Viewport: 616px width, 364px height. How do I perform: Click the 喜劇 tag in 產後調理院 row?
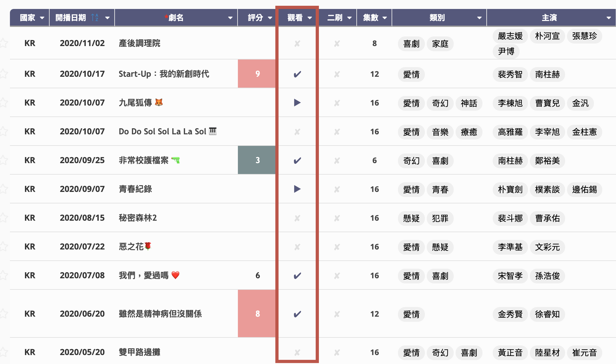coord(411,44)
